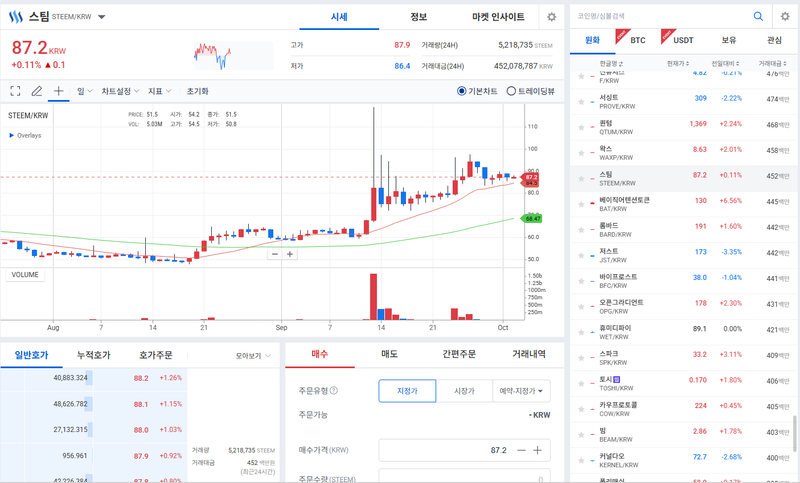Favorite star for 퀀텀 QTUM/KRW
The height and width of the screenshot is (483, 800).
(x=581, y=128)
